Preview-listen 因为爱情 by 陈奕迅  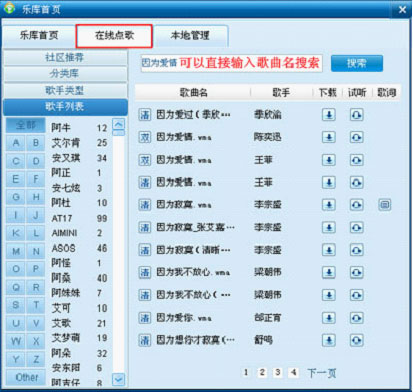[356, 137]
